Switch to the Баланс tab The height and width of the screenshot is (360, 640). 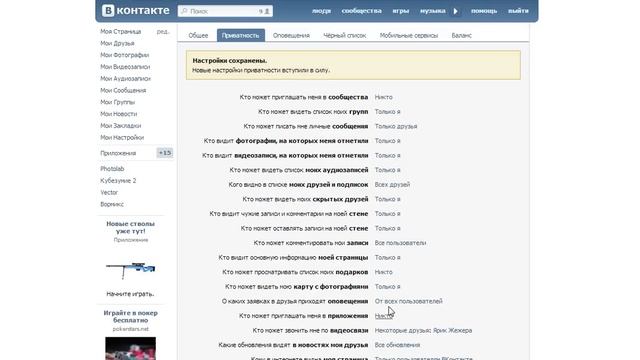click(462, 36)
